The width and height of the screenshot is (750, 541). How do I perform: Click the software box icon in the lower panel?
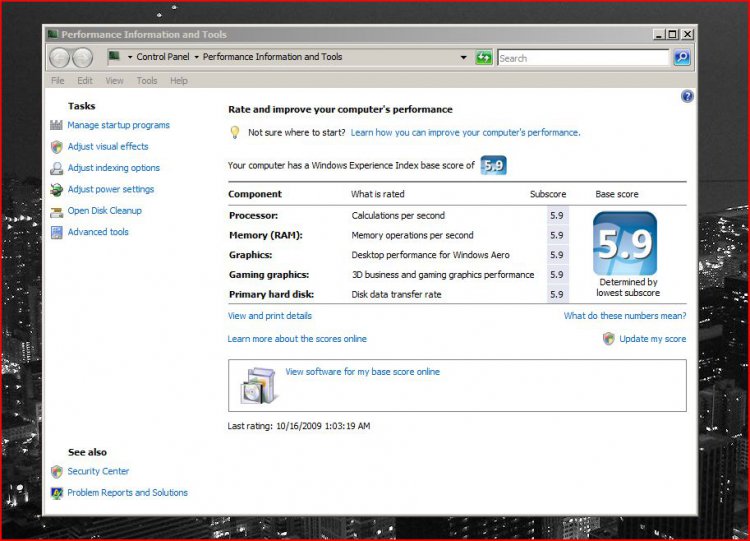click(259, 386)
